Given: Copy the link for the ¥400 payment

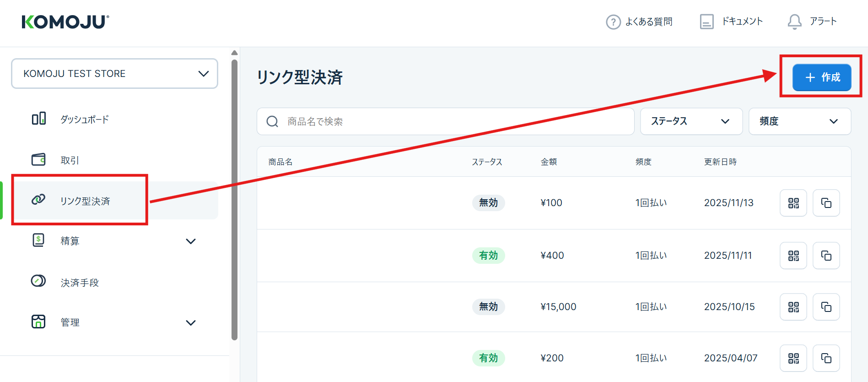Looking at the screenshot, I should point(826,256).
